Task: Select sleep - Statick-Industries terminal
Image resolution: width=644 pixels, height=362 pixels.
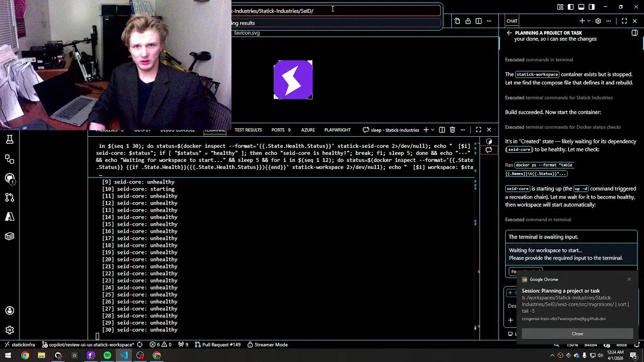Action: pyautogui.click(x=390, y=130)
